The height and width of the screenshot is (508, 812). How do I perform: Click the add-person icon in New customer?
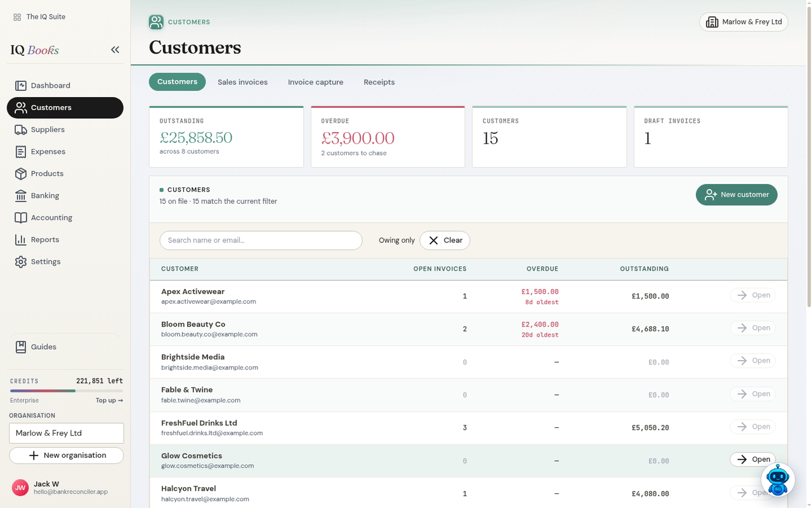(x=711, y=195)
